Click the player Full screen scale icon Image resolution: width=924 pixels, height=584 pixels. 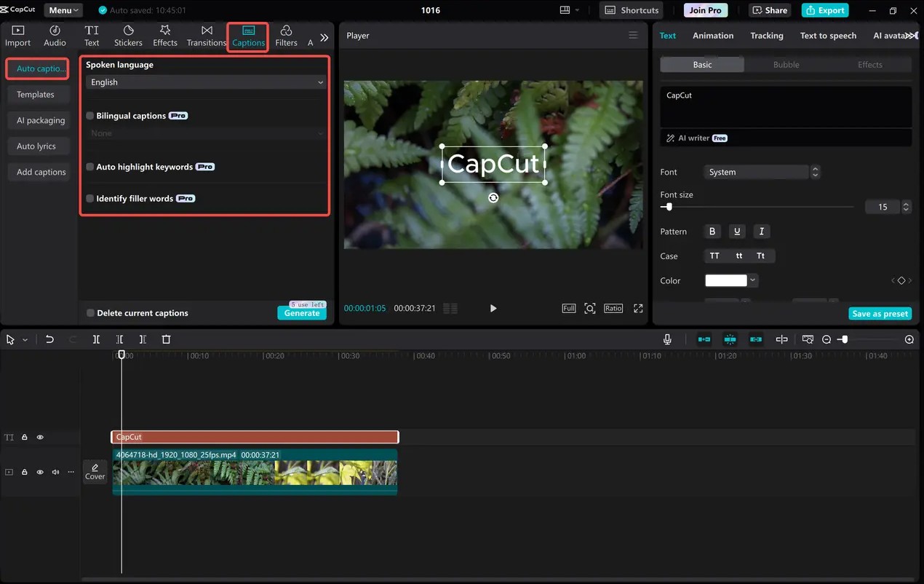point(569,308)
